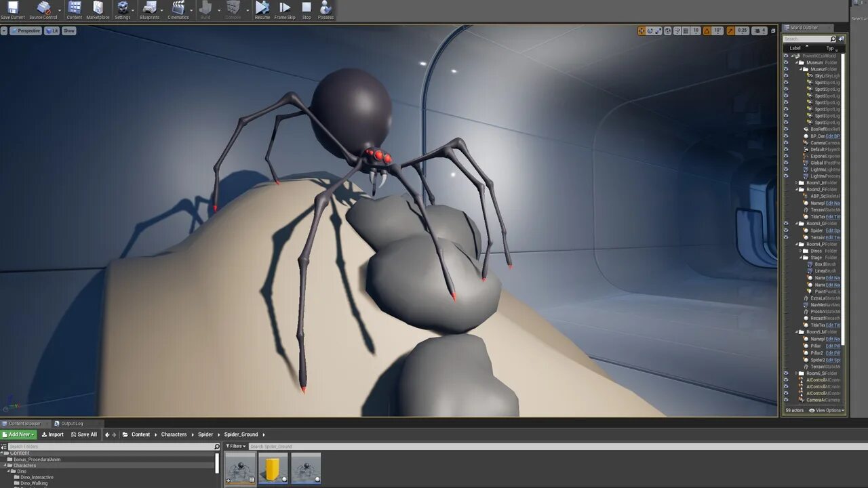868x488 pixels.
Task: Toggle world/local coordinate system icon
Action: point(668,30)
